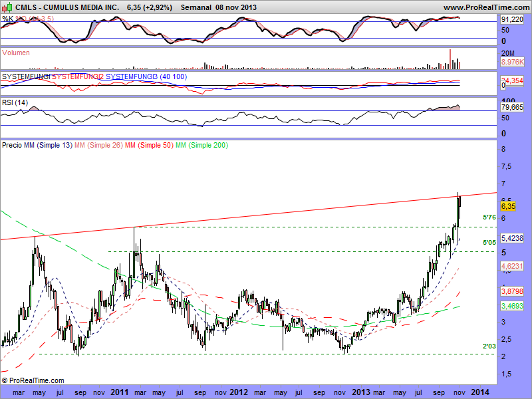Click the RSI (14) indicator label

[x=15, y=102]
